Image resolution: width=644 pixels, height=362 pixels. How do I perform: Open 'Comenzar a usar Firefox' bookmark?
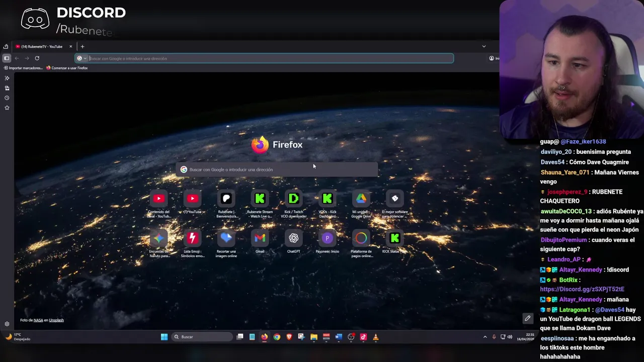(67, 68)
